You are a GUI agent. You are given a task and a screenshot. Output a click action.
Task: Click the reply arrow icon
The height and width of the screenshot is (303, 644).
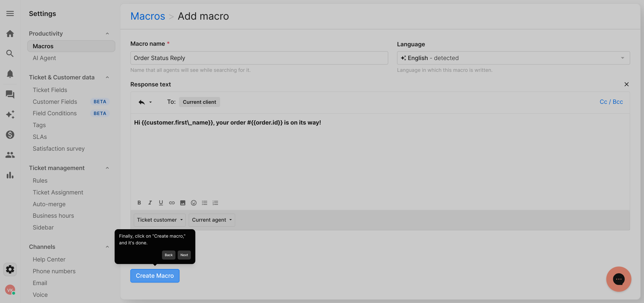pyautogui.click(x=142, y=102)
